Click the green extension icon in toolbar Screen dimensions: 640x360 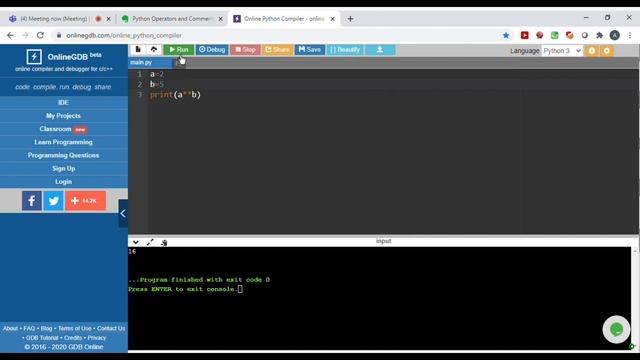[x=554, y=36]
